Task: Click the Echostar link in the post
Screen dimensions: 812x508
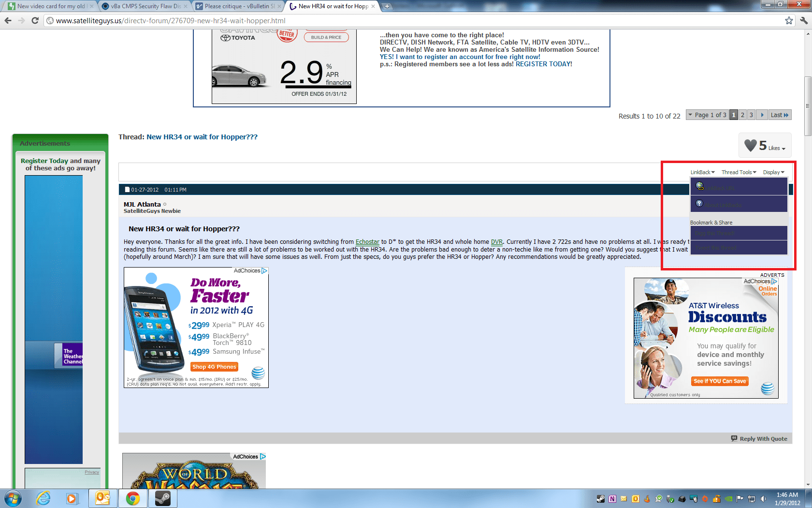Action: [367, 242]
